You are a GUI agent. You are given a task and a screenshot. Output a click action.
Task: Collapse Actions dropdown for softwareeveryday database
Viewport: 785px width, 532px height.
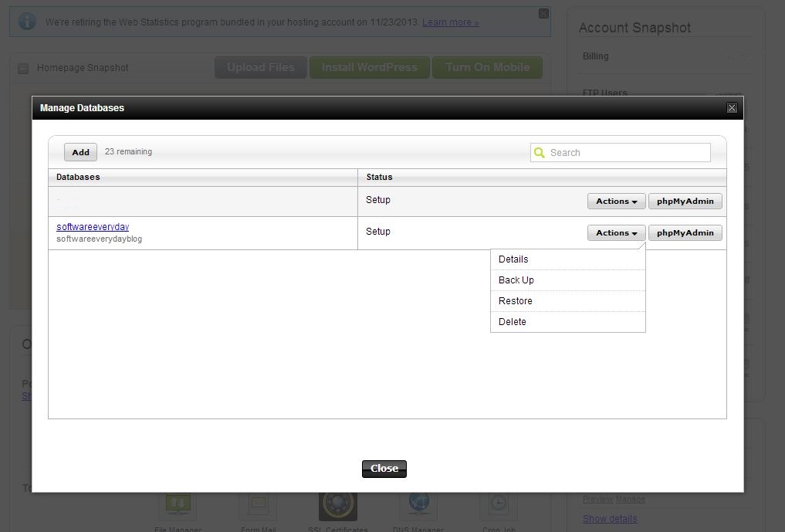point(616,233)
